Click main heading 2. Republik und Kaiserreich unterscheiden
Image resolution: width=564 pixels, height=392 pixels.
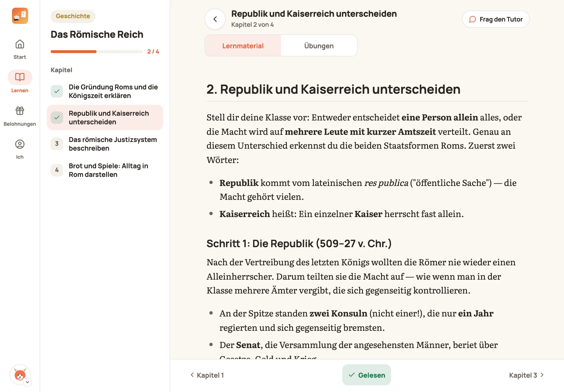(333, 89)
